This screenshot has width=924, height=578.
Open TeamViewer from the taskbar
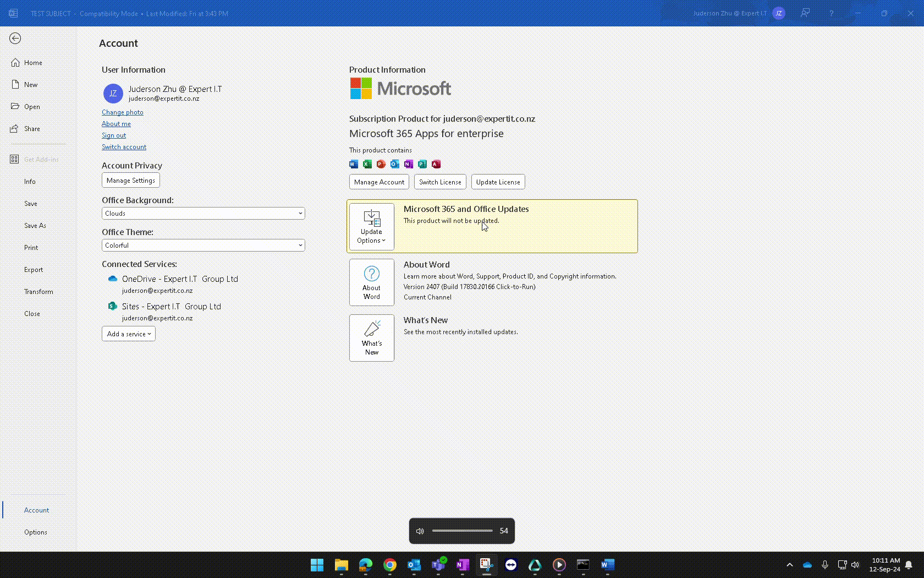(511, 565)
